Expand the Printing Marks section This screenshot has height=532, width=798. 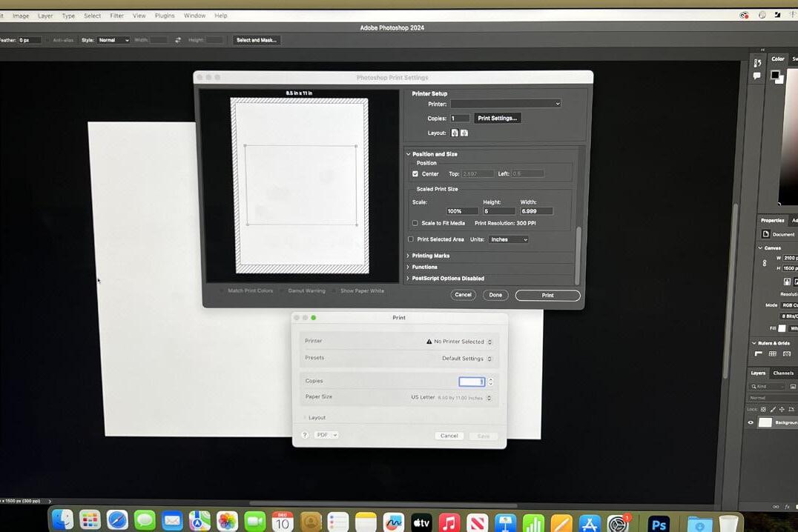pos(408,256)
